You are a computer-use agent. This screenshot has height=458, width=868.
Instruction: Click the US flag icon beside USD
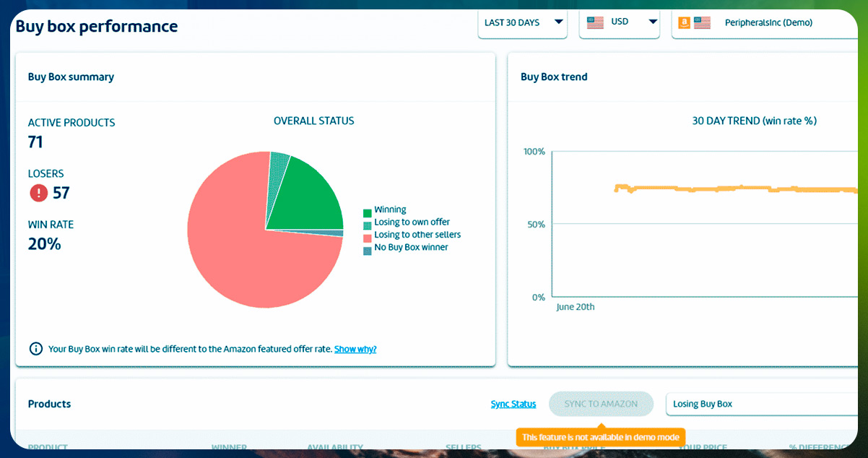595,22
